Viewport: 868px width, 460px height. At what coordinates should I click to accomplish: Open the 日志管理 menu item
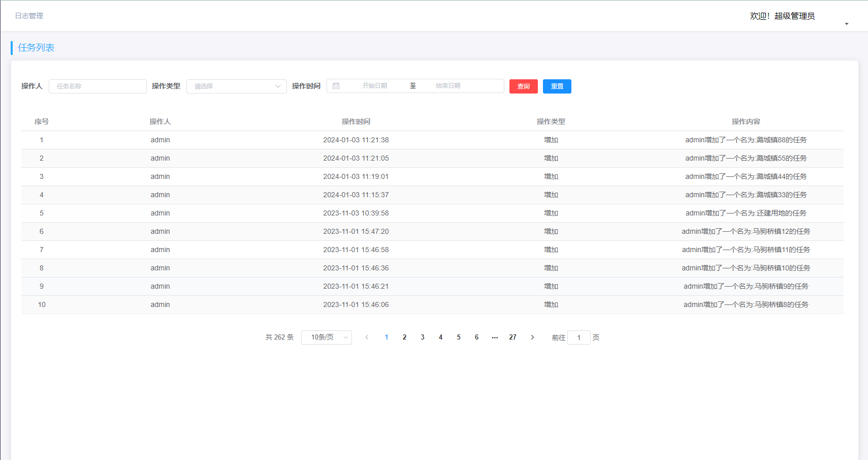[29, 16]
